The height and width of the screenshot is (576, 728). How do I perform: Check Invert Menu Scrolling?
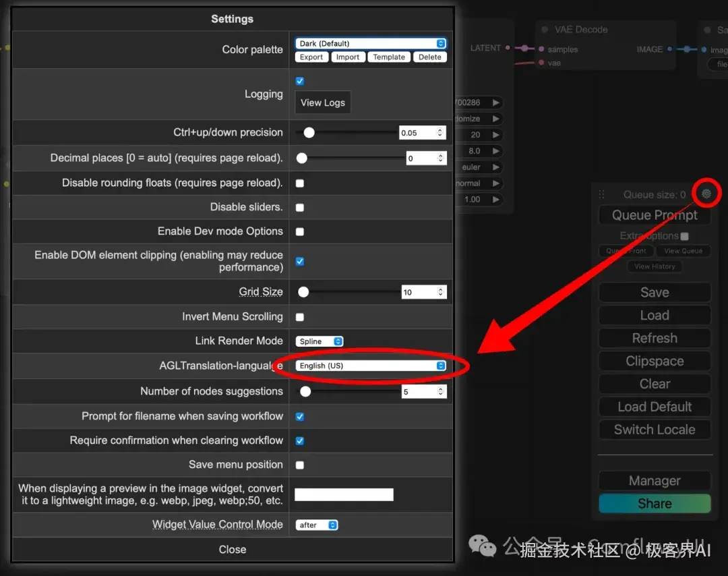(x=300, y=317)
